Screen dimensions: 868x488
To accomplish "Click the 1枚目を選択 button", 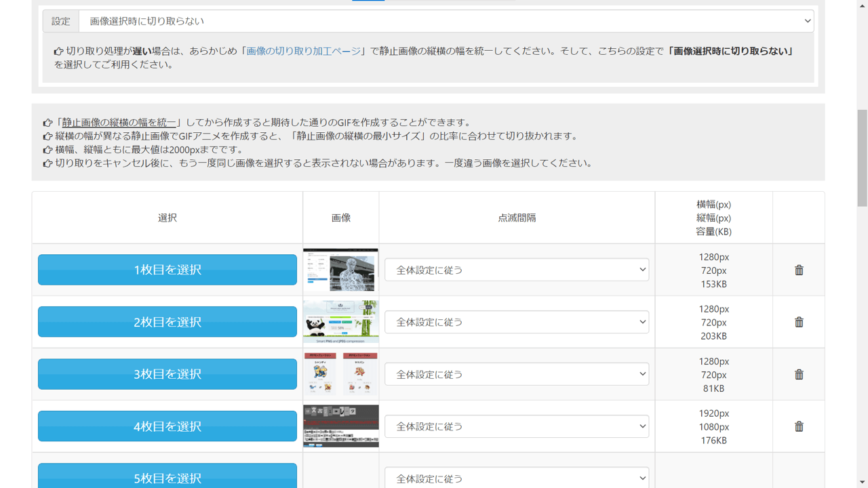I will click(167, 270).
